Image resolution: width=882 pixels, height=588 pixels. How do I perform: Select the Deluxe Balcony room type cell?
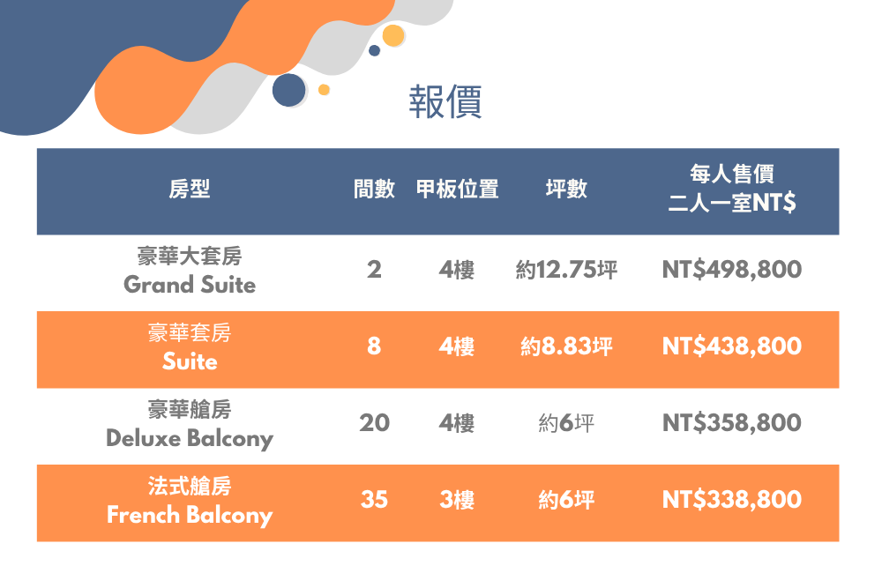click(x=190, y=425)
